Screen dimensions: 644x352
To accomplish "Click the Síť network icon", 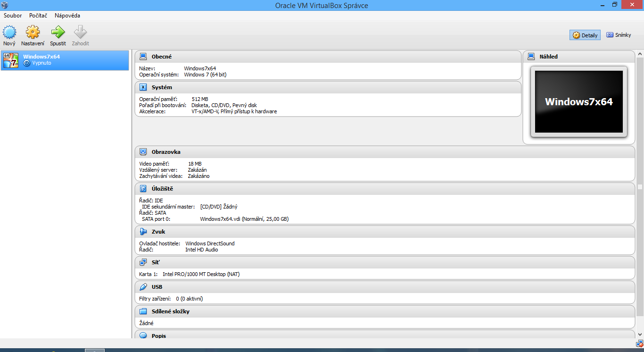I will [x=143, y=262].
